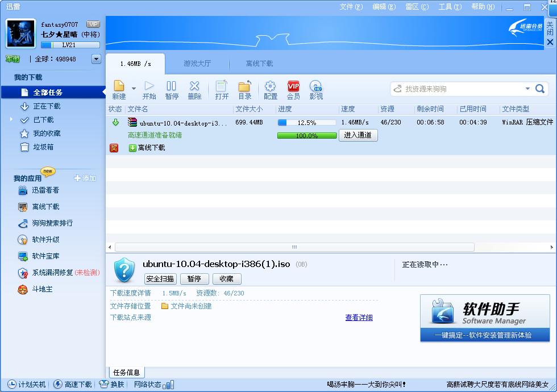Screen dimensions: 557x392
Task: Pause downloads with the 暂停 toolbar icon
Action: click(x=172, y=90)
